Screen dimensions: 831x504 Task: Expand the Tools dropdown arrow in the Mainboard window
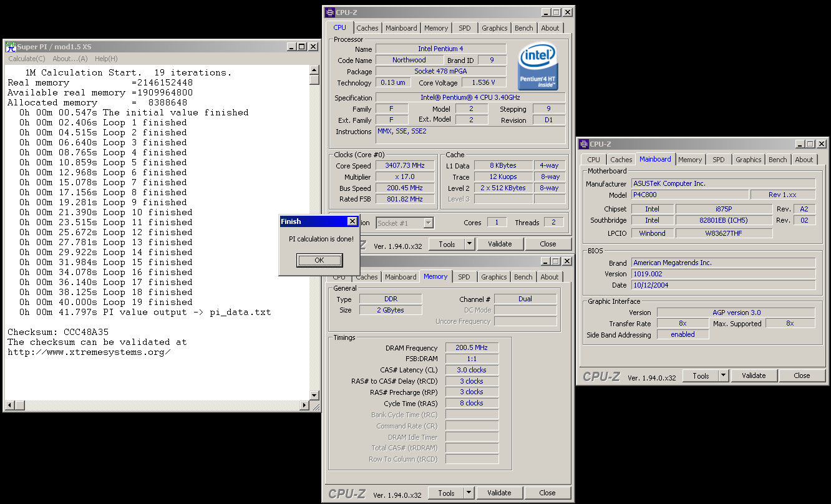(723, 376)
